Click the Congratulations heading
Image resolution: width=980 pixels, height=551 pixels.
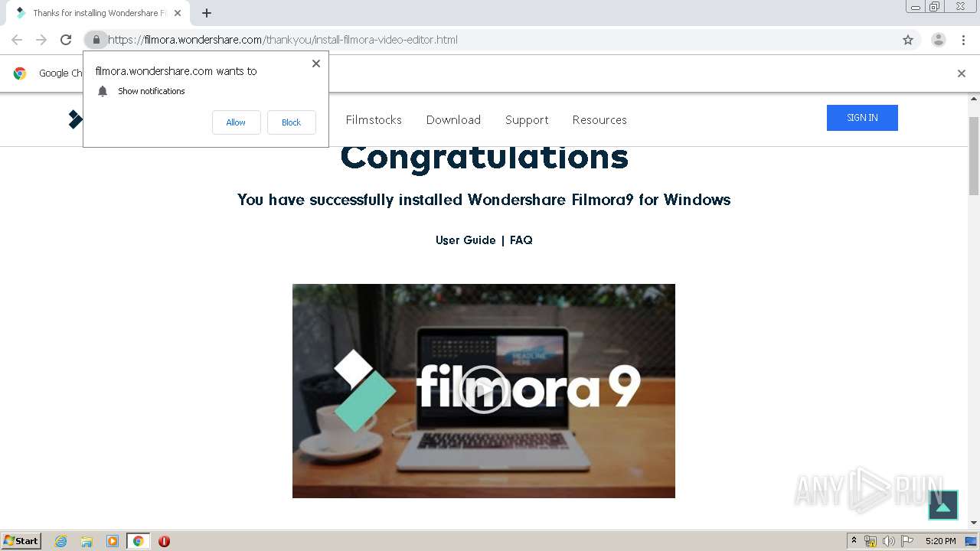[484, 157]
